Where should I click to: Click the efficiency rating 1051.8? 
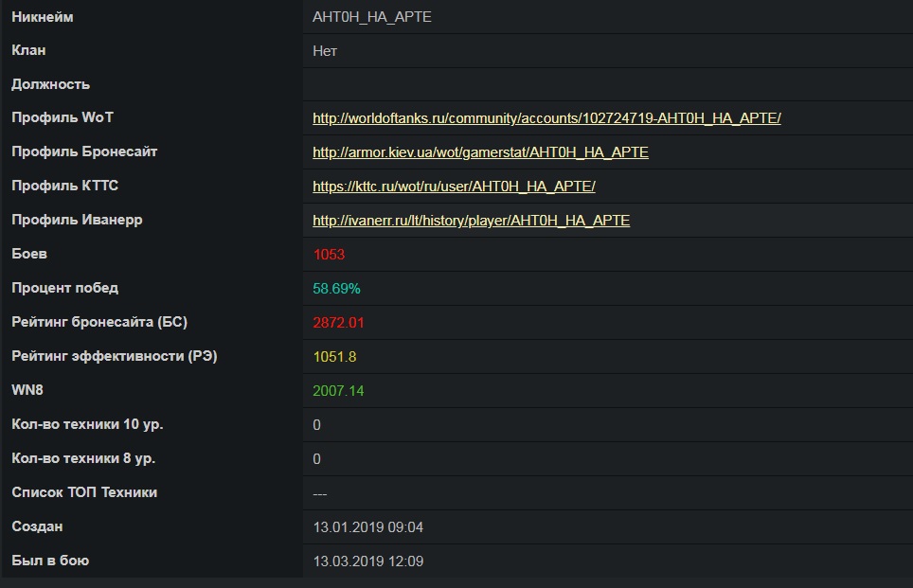coord(335,356)
